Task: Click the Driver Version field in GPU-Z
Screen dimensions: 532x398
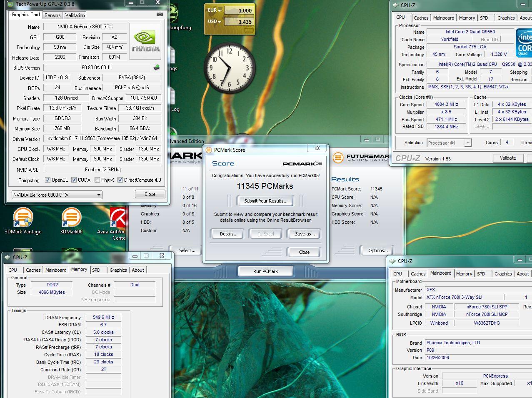Action: tap(102, 139)
